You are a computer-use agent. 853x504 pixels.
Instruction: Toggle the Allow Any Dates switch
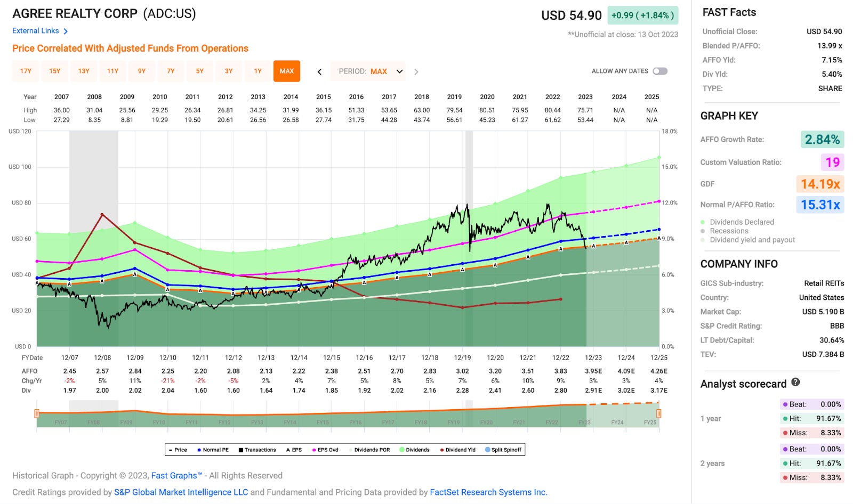pyautogui.click(x=660, y=71)
